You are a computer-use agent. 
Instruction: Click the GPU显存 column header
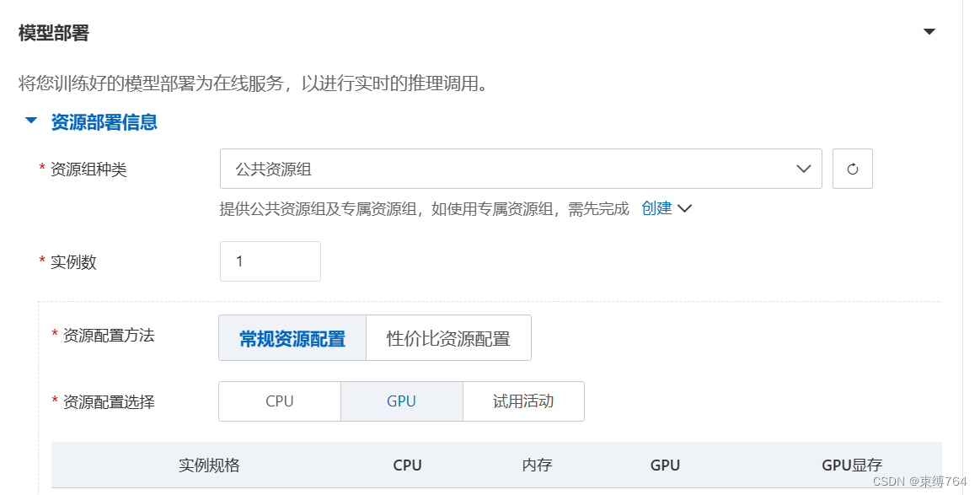(x=853, y=465)
